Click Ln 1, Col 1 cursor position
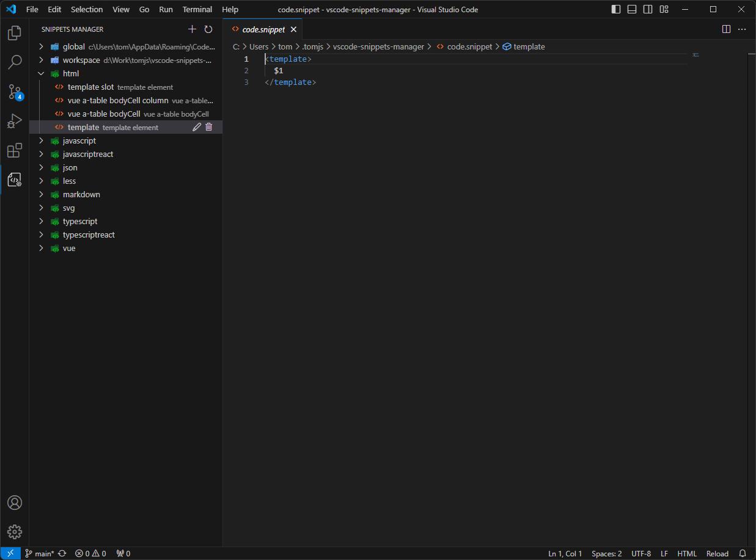756x560 pixels. point(565,553)
